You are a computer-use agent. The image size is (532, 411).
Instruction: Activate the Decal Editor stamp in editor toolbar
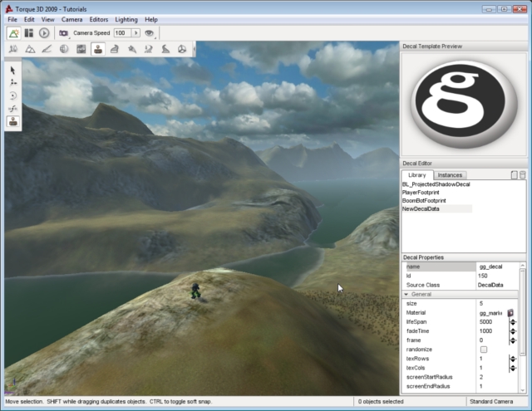[98, 50]
